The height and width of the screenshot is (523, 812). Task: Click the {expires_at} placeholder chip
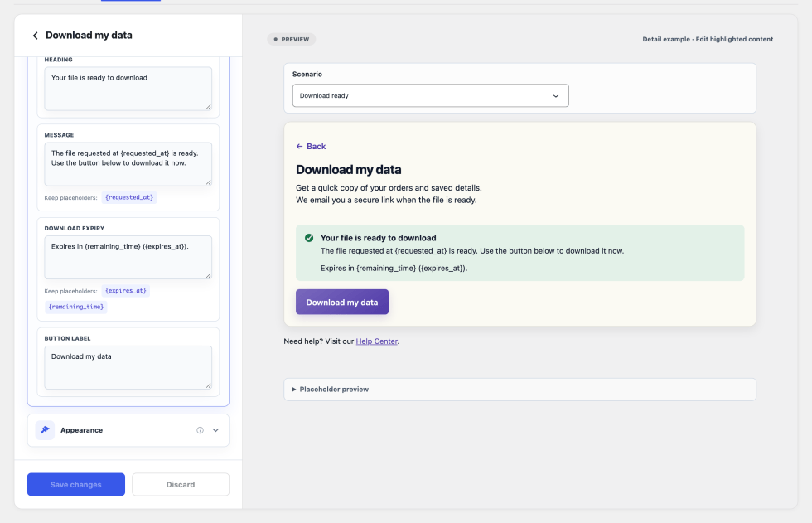(x=126, y=290)
